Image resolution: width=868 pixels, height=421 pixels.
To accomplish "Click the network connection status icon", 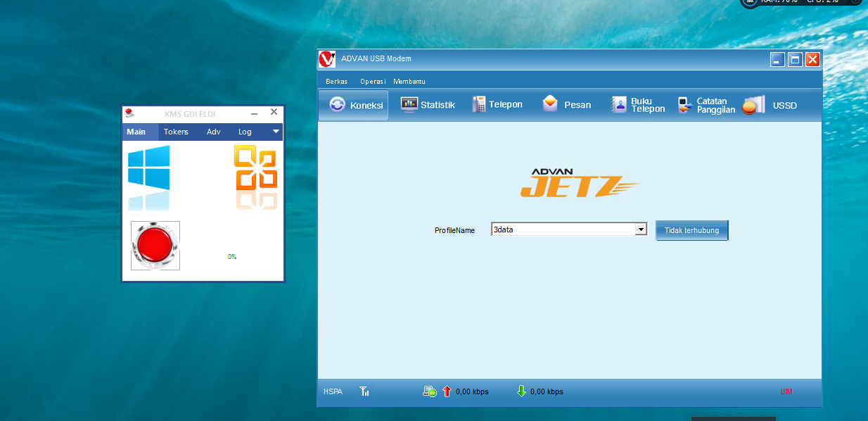I will pyautogui.click(x=430, y=391).
